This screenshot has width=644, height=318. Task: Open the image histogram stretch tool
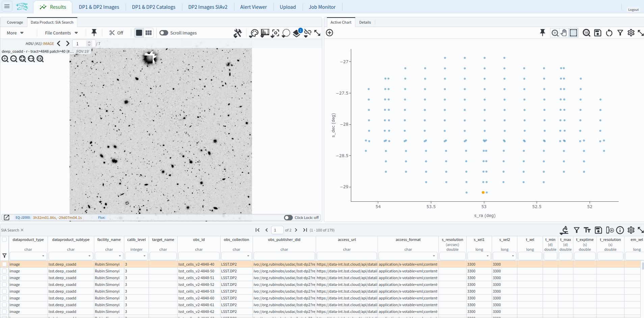click(265, 33)
